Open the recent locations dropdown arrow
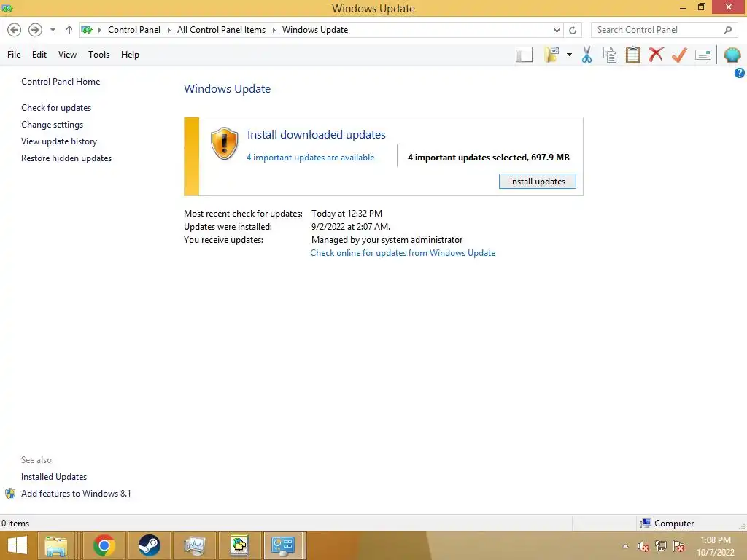The height and width of the screenshot is (560, 747). pyautogui.click(x=53, y=30)
